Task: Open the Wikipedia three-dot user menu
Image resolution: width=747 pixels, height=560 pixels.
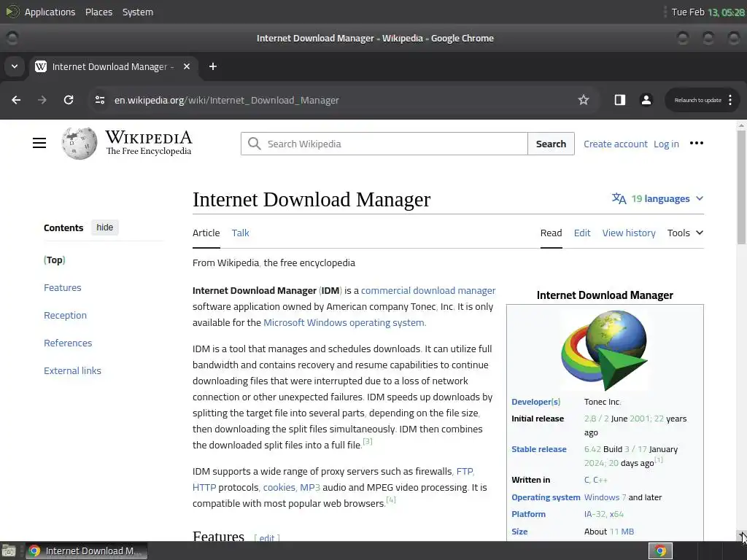Action: pyautogui.click(x=697, y=144)
